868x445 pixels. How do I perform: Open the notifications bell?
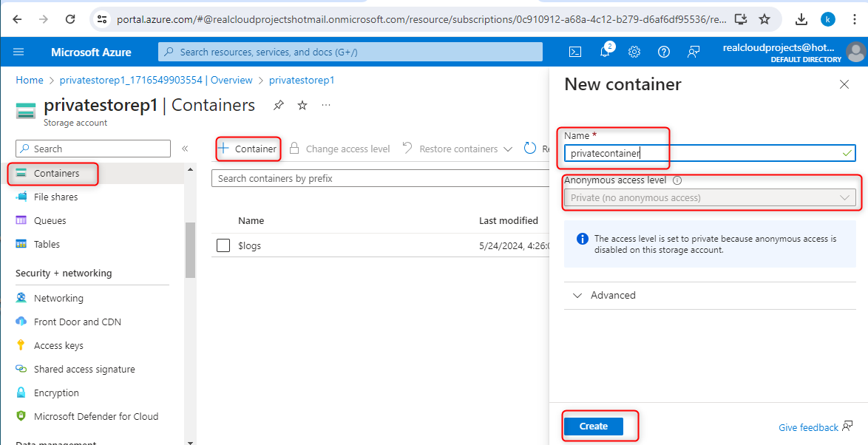click(x=605, y=52)
